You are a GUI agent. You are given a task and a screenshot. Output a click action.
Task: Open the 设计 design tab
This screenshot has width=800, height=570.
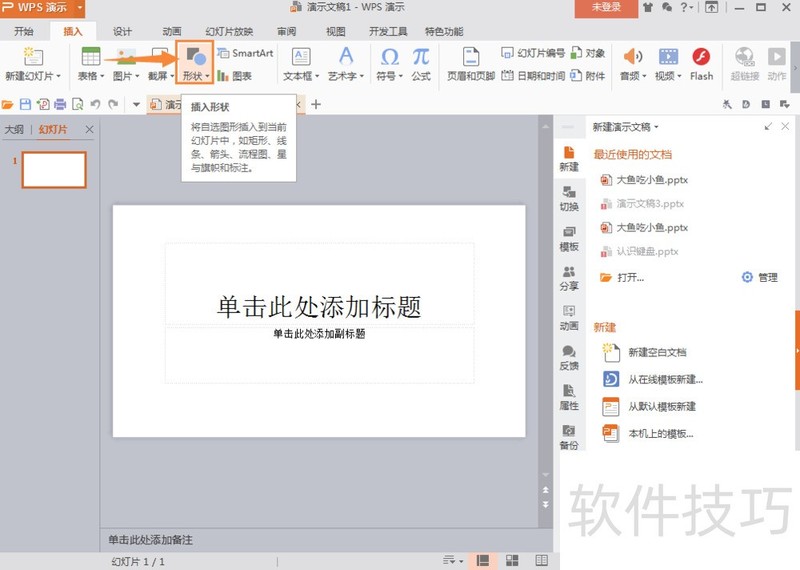click(122, 32)
